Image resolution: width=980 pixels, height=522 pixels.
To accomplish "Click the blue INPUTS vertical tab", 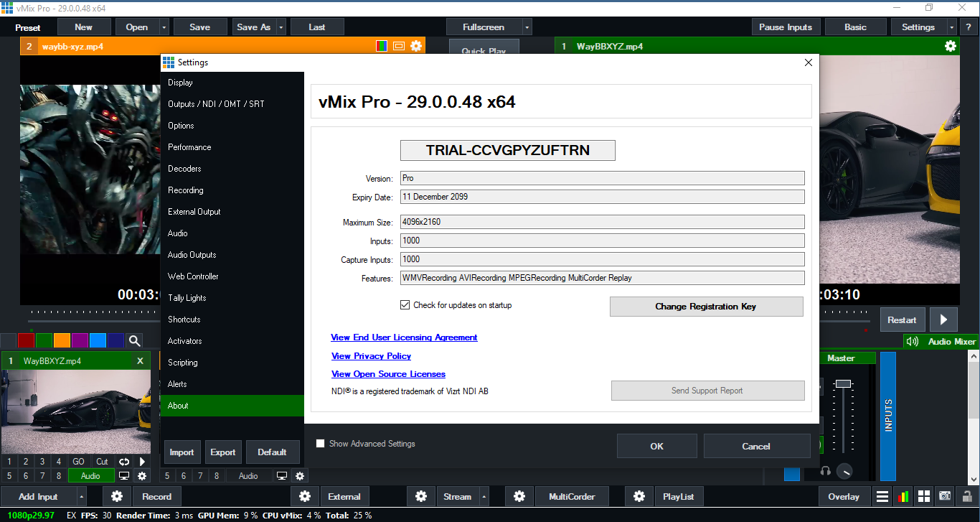I will tap(888, 416).
